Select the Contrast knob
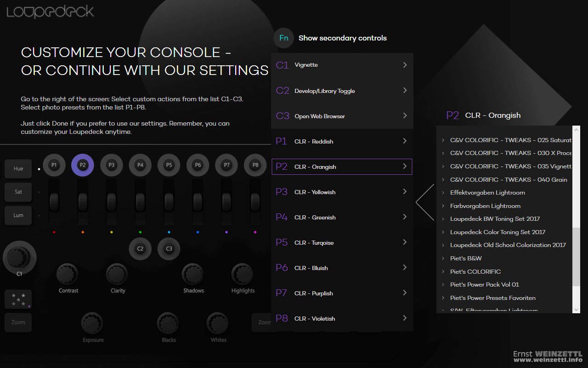588x368 pixels. pos(68,275)
